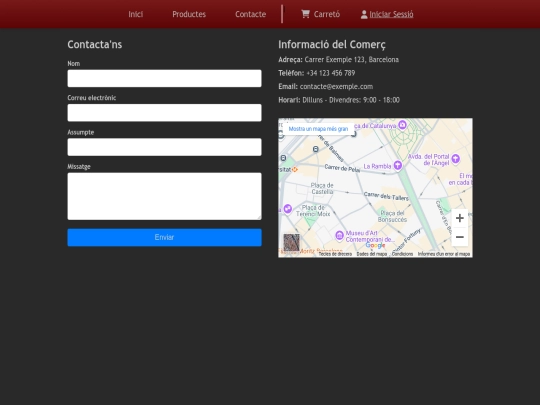The image size is (540, 405).
Task: Focus the Nom input field
Action: (x=164, y=78)
